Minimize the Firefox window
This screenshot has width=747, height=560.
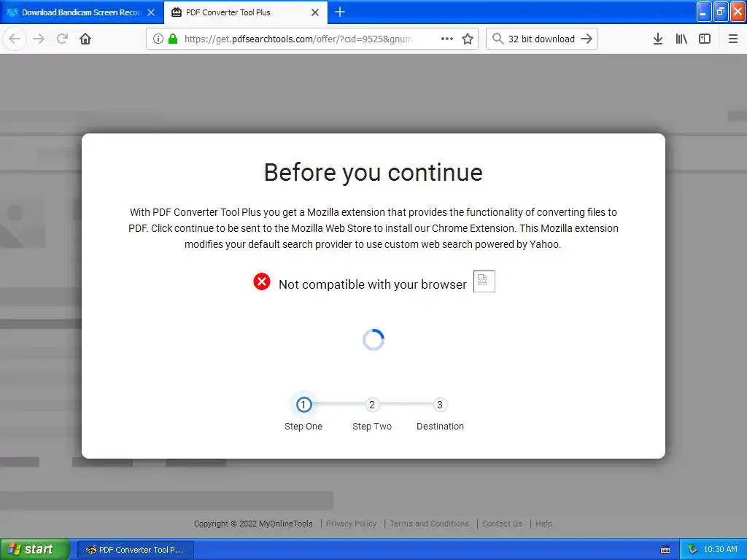point(703,12)
